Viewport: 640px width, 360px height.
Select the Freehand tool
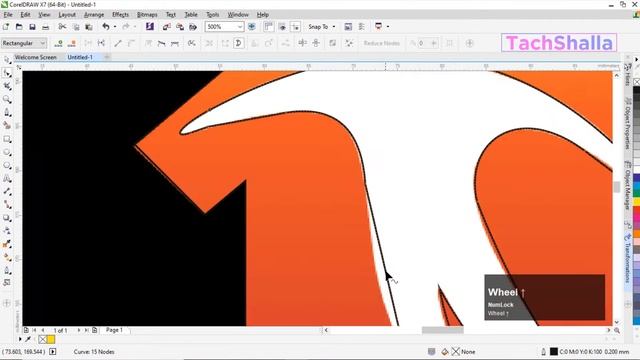pyautogui.click(x=7, y=112)
